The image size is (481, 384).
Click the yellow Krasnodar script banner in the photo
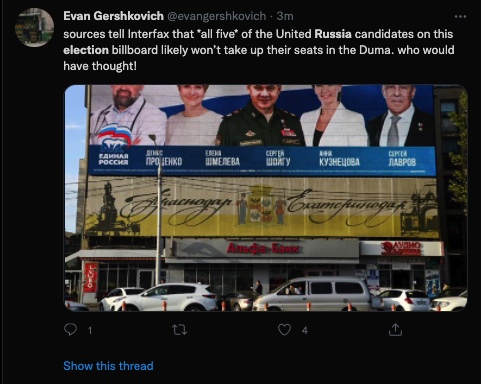click(262, 207)
